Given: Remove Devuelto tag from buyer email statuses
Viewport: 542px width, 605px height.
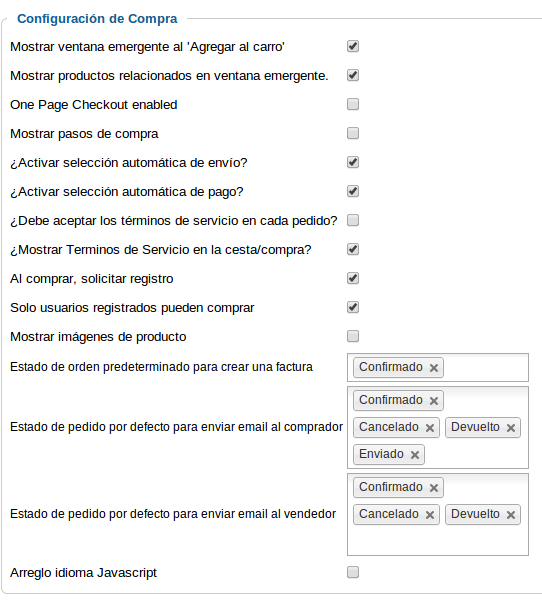Looking at the screenshot, I should [511, 428].
